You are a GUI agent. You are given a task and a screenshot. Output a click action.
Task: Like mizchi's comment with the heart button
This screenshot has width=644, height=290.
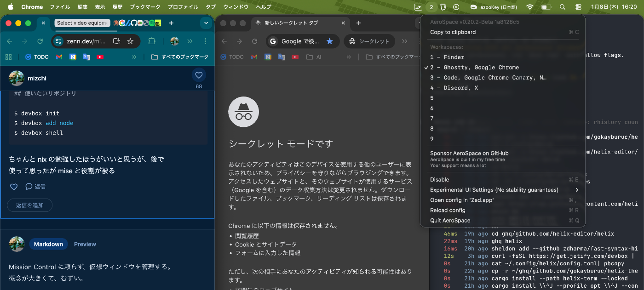click(199, 75)
